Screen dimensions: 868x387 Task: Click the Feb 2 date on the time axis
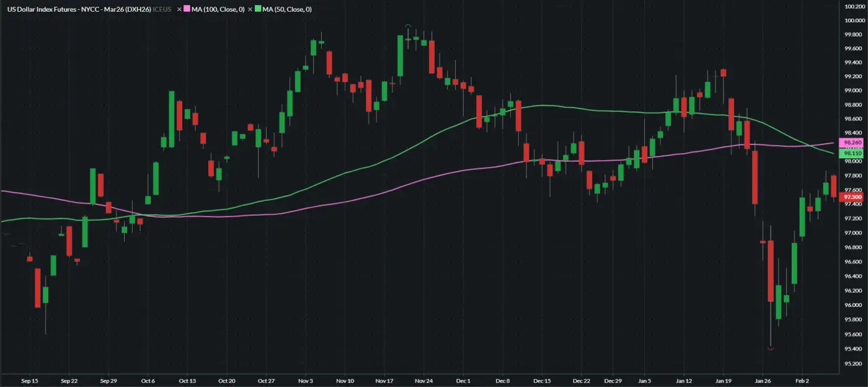coord(802,381)
